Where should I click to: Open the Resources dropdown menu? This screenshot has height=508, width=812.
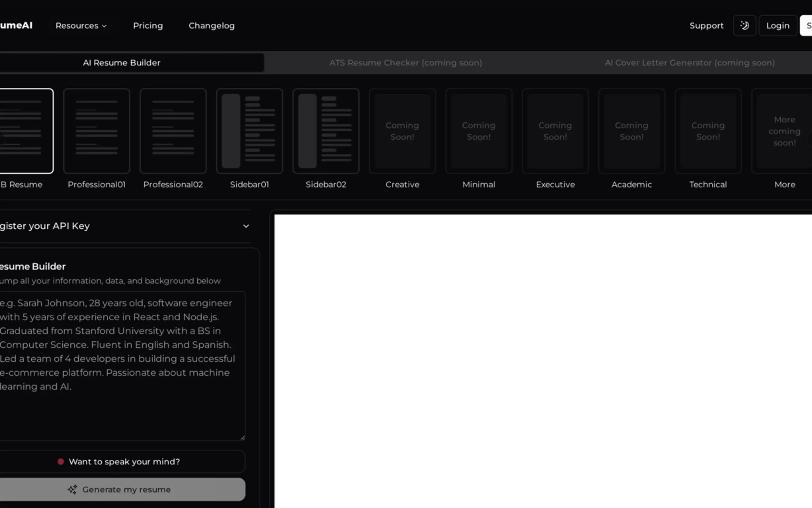coord(81,26)
